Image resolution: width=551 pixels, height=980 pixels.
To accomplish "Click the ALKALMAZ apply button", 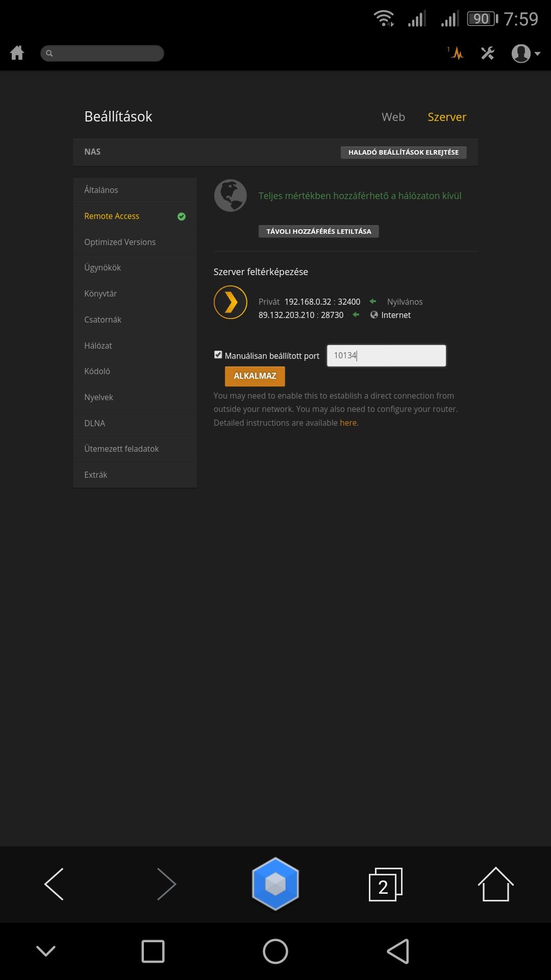I will (255, 376).
